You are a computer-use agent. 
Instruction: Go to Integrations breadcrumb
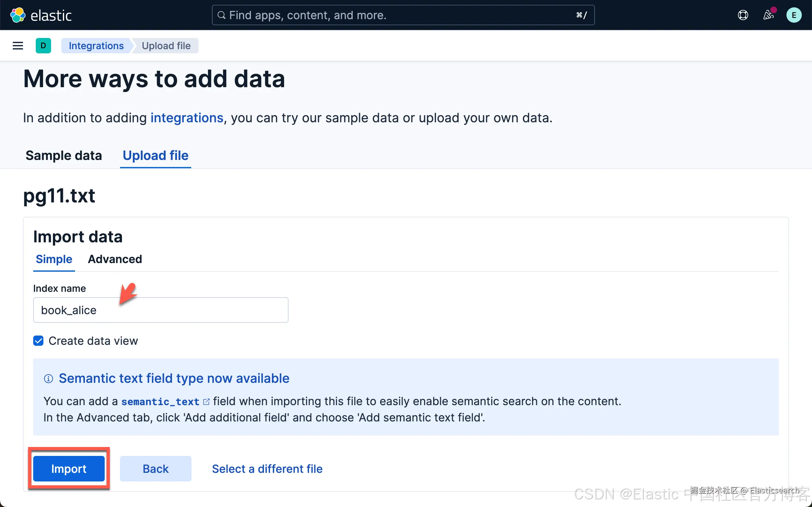pyautogui.click(x=96, y=46)
